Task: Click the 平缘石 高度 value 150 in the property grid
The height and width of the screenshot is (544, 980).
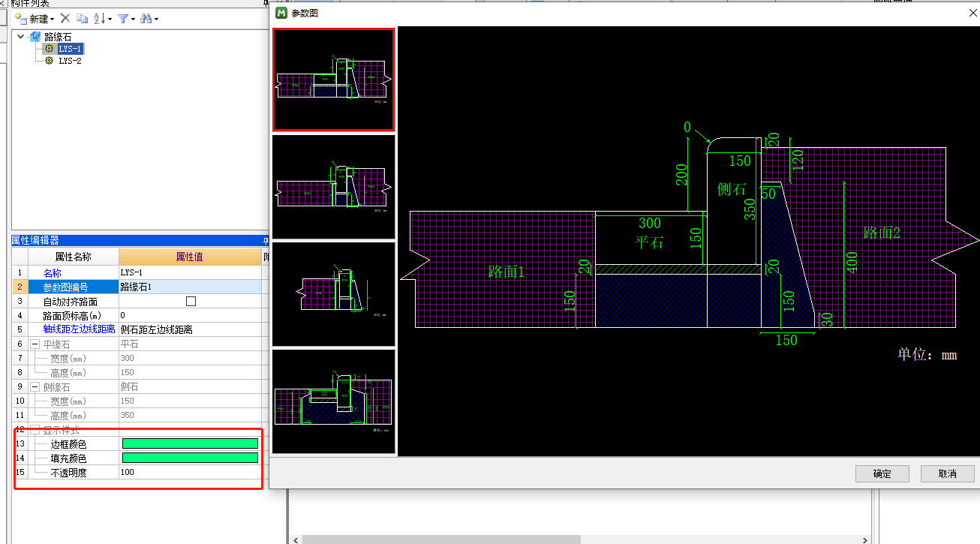Action: pyautogui.click(x=190, y=372)
